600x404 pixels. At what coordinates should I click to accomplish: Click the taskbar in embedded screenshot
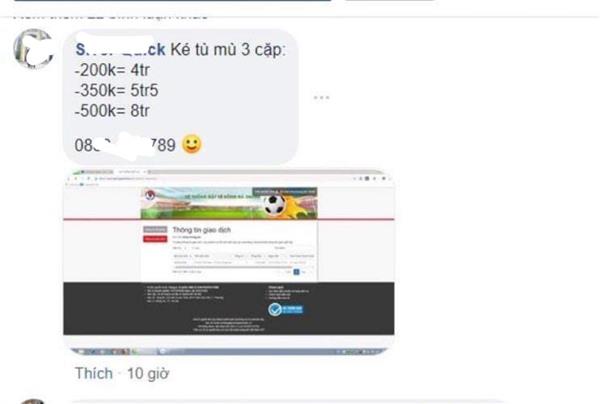pos(228,351)
